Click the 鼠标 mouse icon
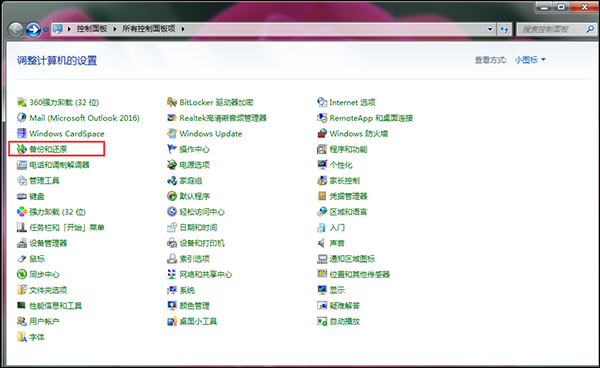 (21, 259)
